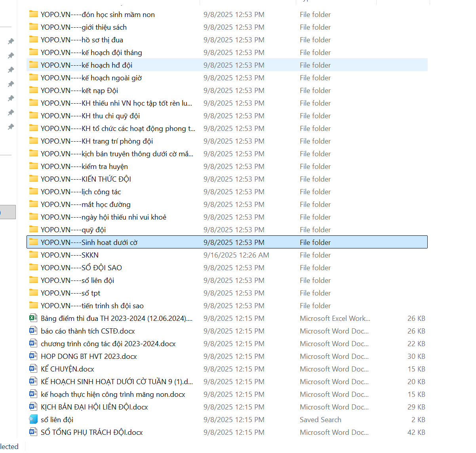Select the YOPO.VN----lịch công tác folder

pyautogui.click(x=81, y=192)
